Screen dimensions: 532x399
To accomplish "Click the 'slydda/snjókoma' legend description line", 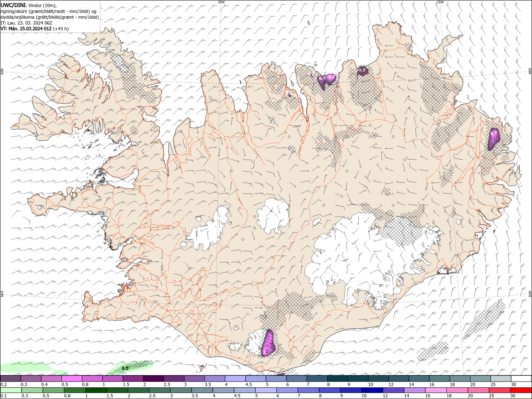I will (49, 17).
